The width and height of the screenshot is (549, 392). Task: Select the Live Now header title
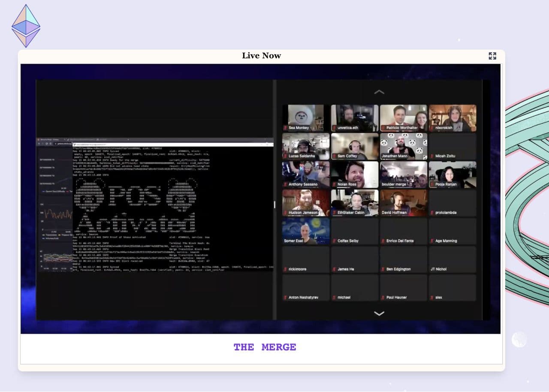tap(261, 56)
